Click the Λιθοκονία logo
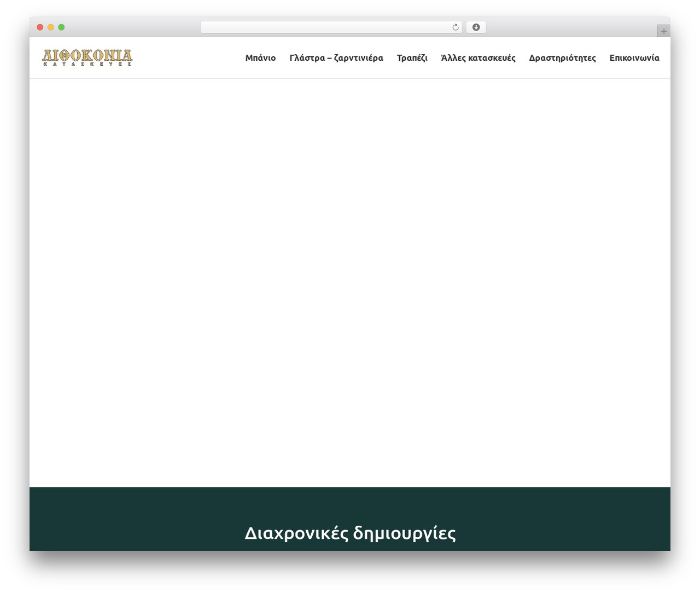Image resolution: width=700 pixels, height=593 pixels. point(87,57)
